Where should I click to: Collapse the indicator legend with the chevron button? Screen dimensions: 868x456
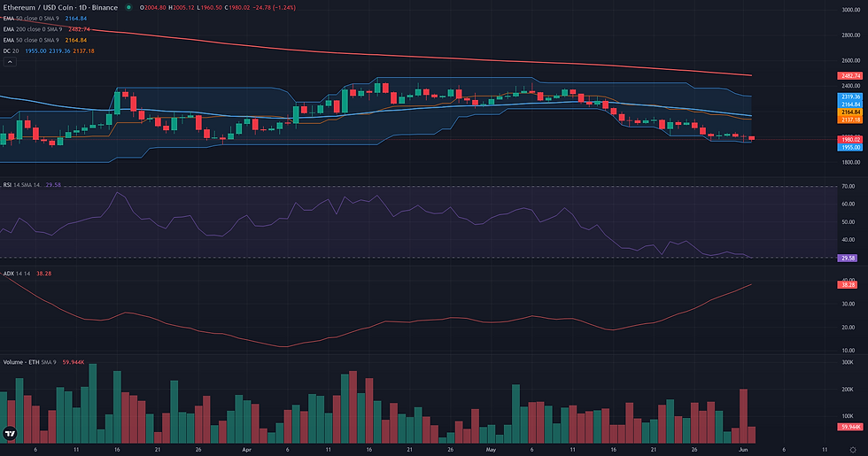[10, 62]
